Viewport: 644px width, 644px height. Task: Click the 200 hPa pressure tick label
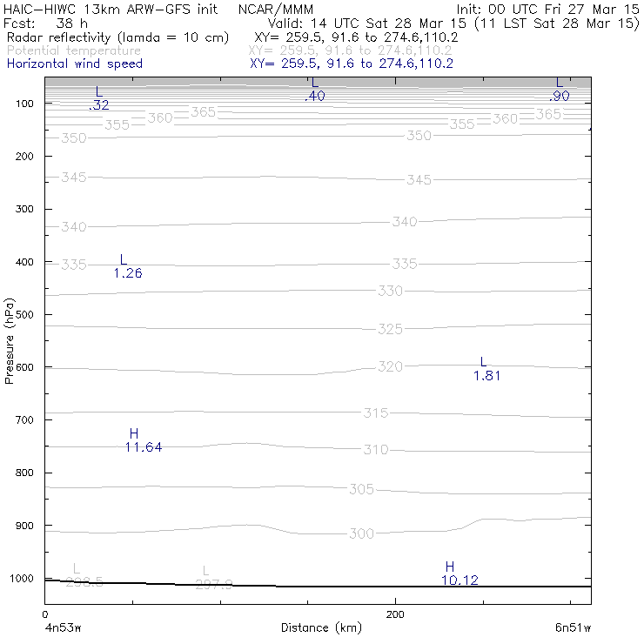click(24, 157)
